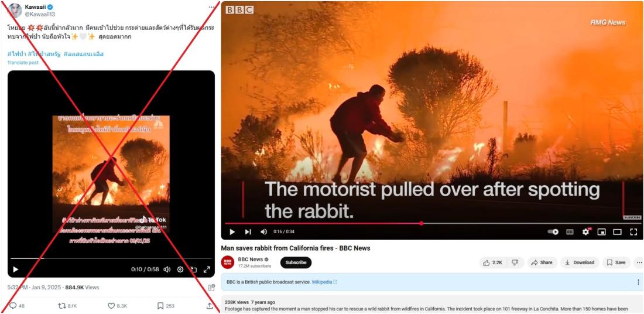Save video to a playlist

pos(616,262)
